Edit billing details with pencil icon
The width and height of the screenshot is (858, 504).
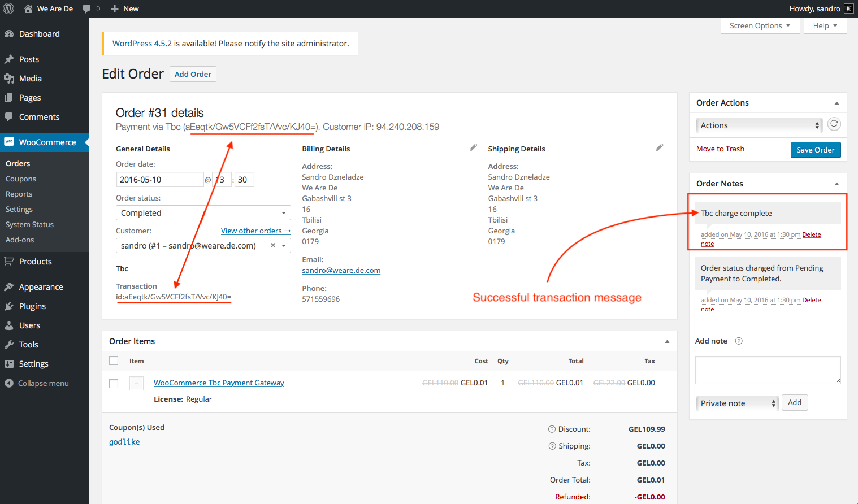tap(473, 147)
